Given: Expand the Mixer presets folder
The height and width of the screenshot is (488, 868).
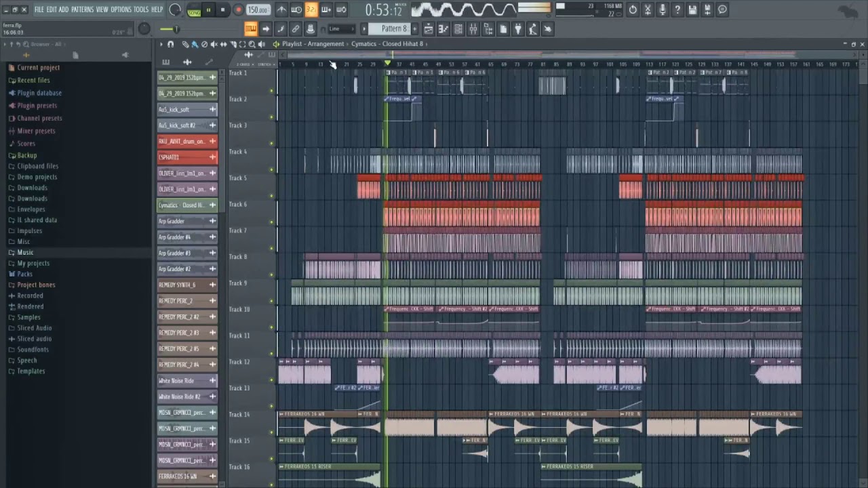Looking at the screenshot, I should tap(36, 131).
